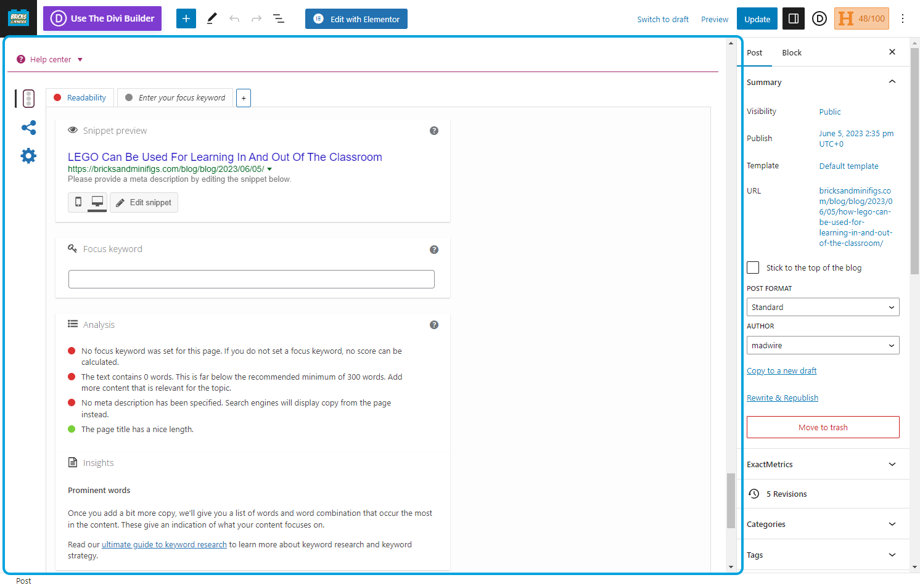Click the Analysis list icon
920x588 pixels.
tap(73, 324)
